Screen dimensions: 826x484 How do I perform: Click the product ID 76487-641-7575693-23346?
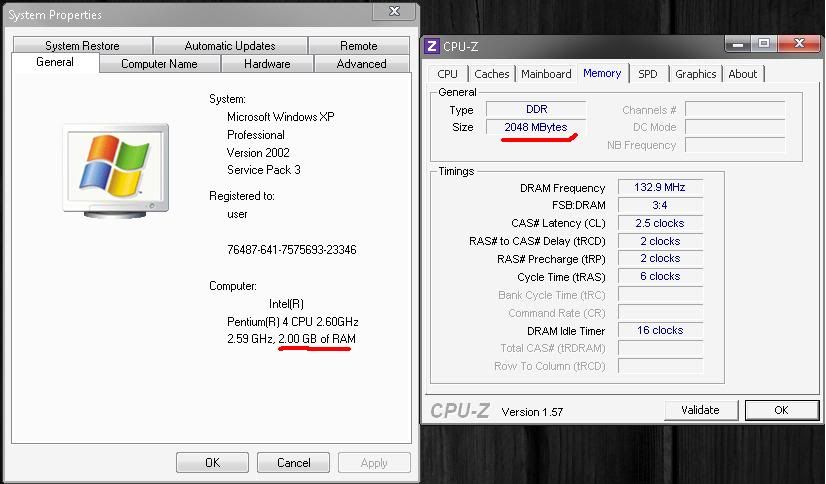(x=292, y=250)
